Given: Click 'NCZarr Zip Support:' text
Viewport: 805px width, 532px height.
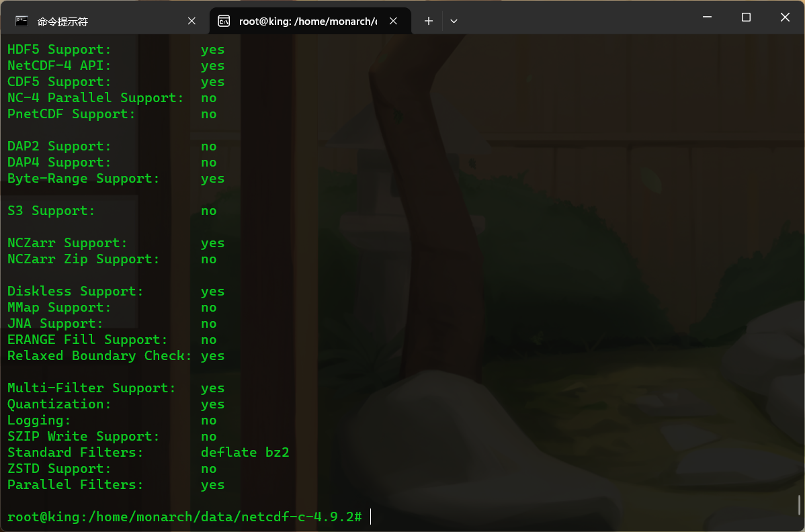Looking at the screenshot, I should point(83,259).
